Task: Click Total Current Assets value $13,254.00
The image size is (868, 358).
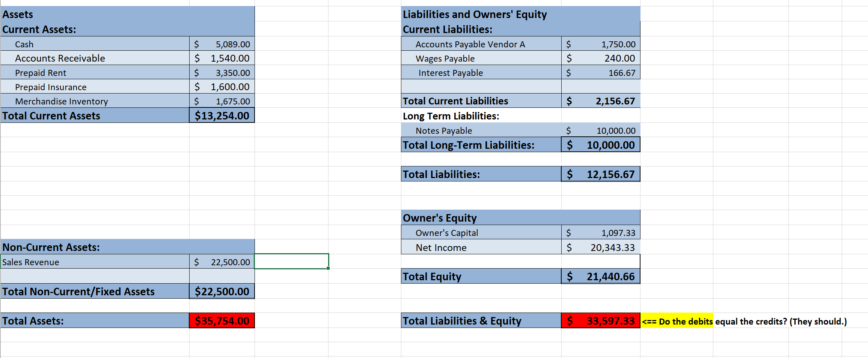Action: coord(222,115)
